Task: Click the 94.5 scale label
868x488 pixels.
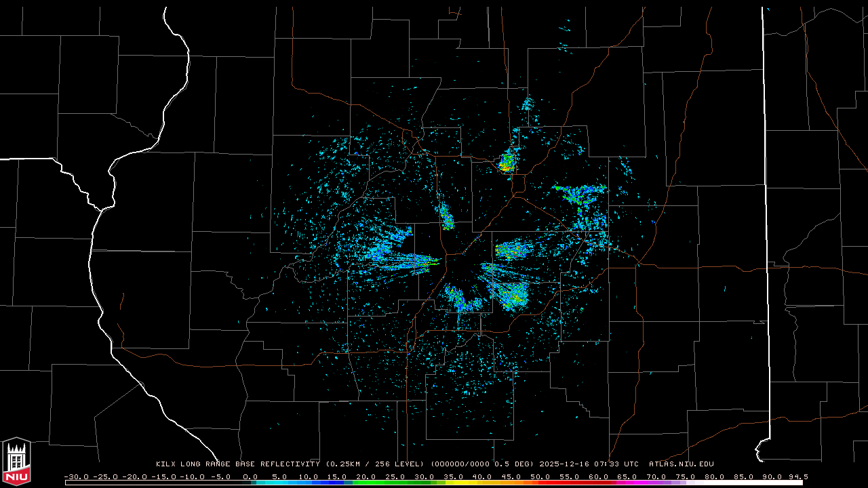Action: [797, 476]
